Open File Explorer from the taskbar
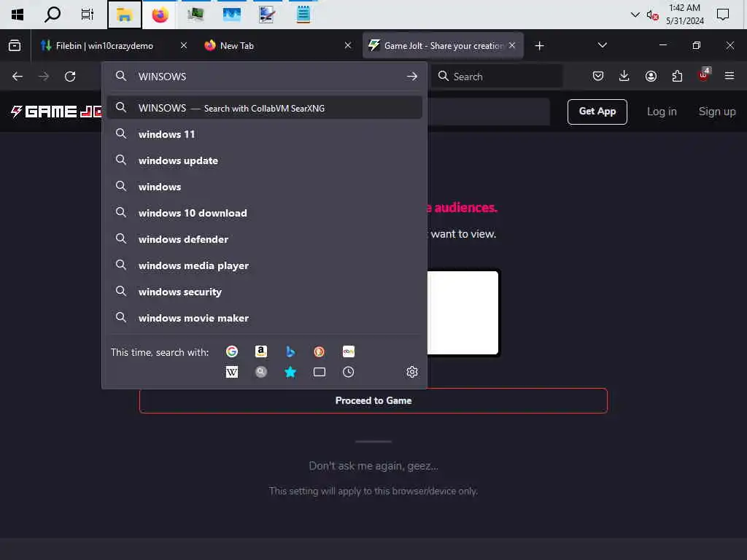 [124, 15]
